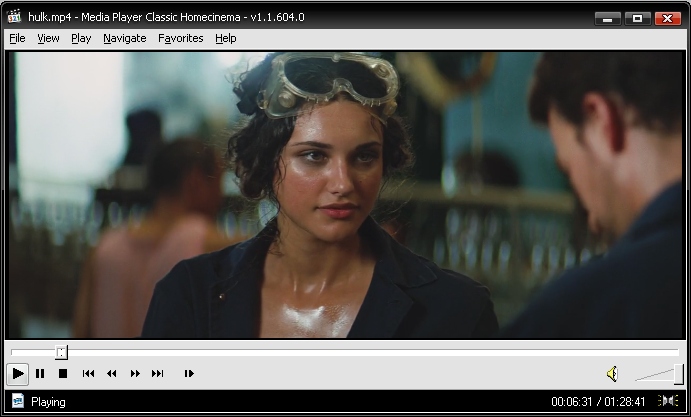
Task: Click the fast-forward (increase speed) button
Action: [135, 374]
